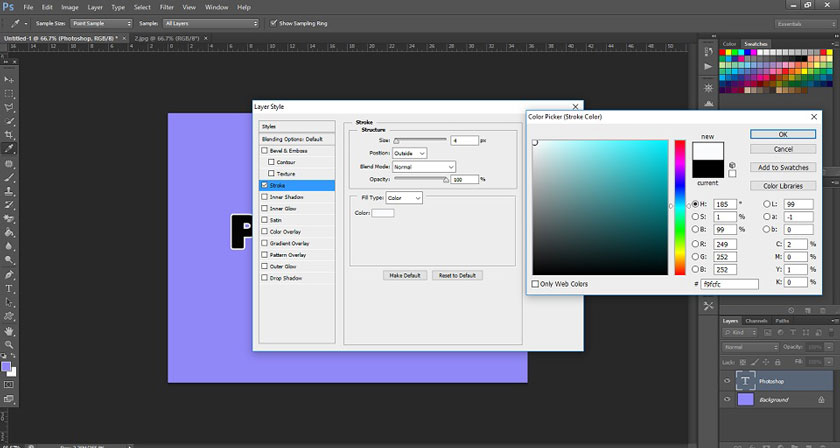Select the Custom Shape tool
The height and width of the screenshot is (448, 840).
(x=9, y=317)
